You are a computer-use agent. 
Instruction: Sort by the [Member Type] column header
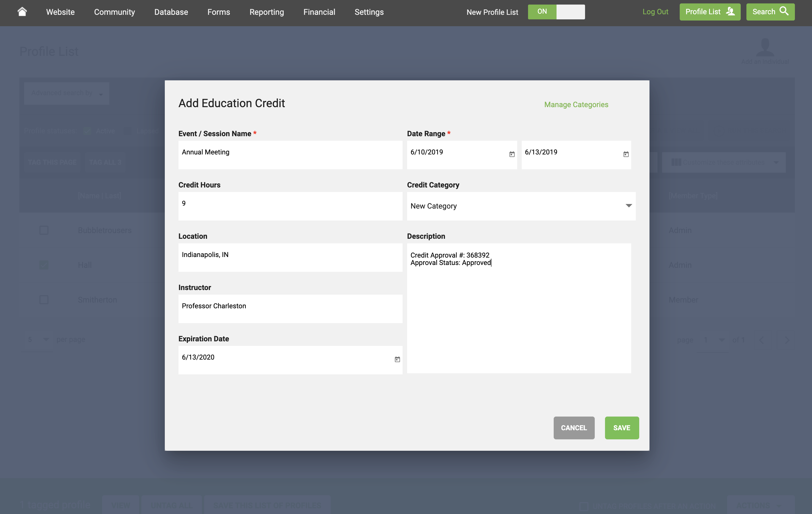(x=693, y=196)
